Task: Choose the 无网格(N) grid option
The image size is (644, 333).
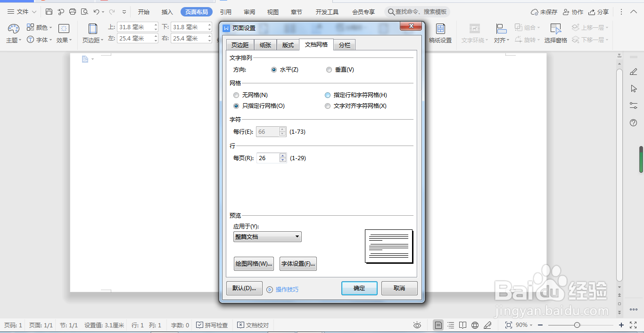Action: tap(236, 95)
